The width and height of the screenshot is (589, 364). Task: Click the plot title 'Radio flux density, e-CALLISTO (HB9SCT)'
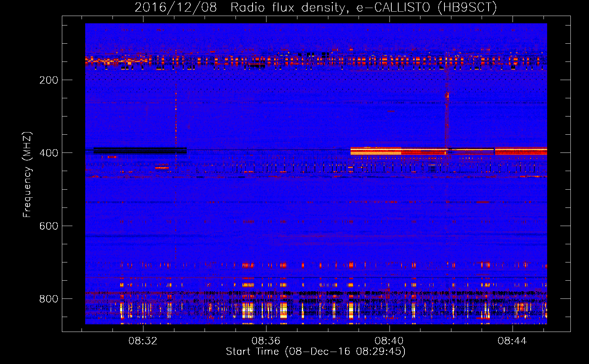(364, 8)
